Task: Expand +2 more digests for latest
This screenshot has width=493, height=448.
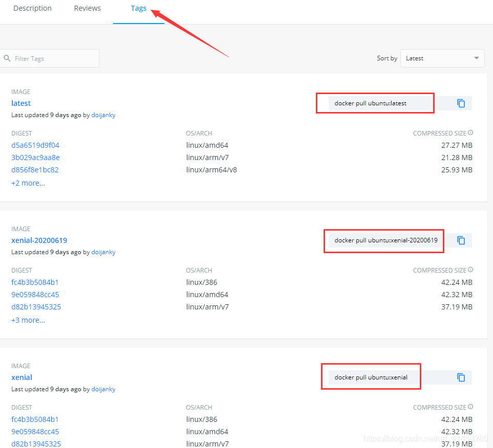Action: tap(28, 183)
